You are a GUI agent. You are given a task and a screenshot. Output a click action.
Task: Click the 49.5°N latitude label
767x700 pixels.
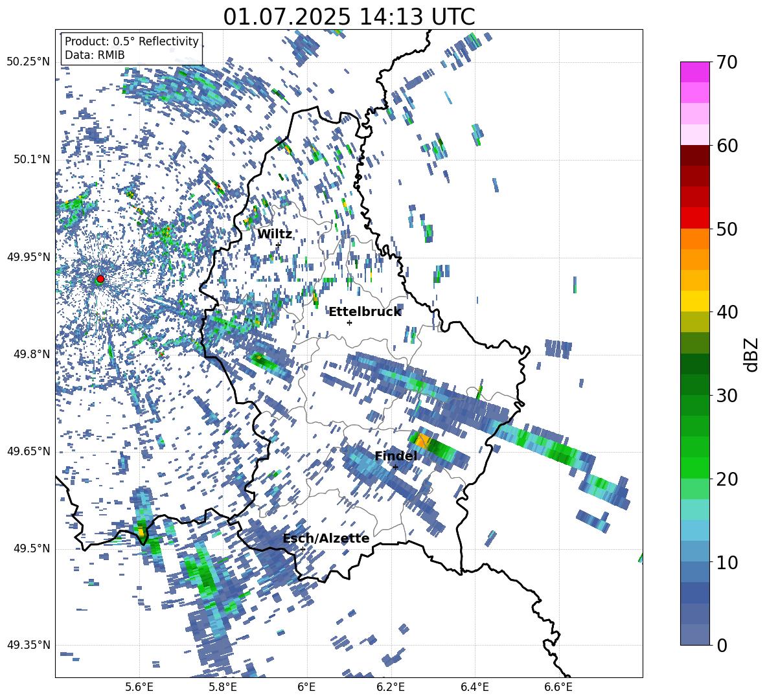point(32,548)
